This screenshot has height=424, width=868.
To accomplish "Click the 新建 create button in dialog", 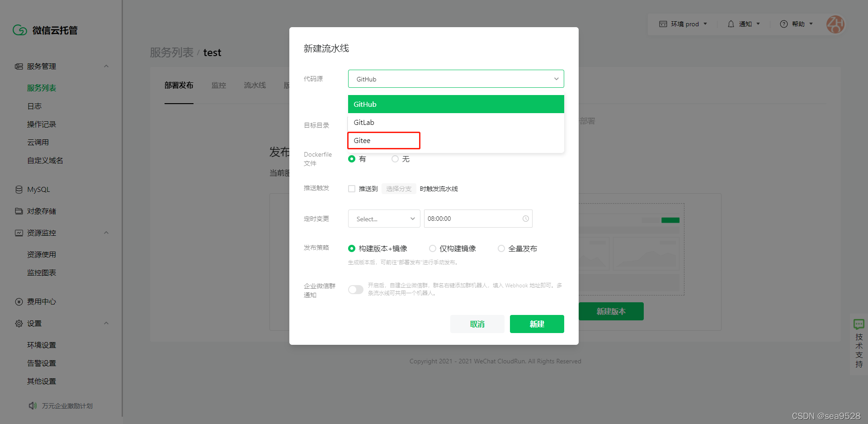I will (537, 324).
